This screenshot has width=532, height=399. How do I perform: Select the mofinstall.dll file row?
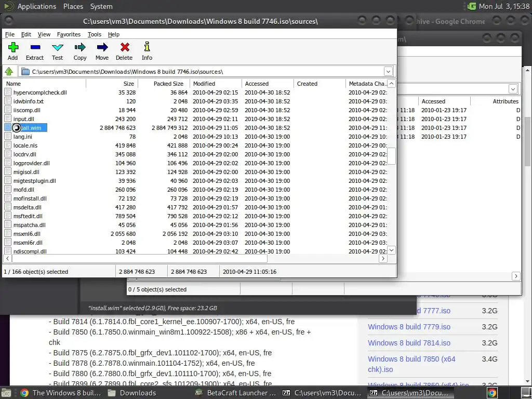[196, 198]
